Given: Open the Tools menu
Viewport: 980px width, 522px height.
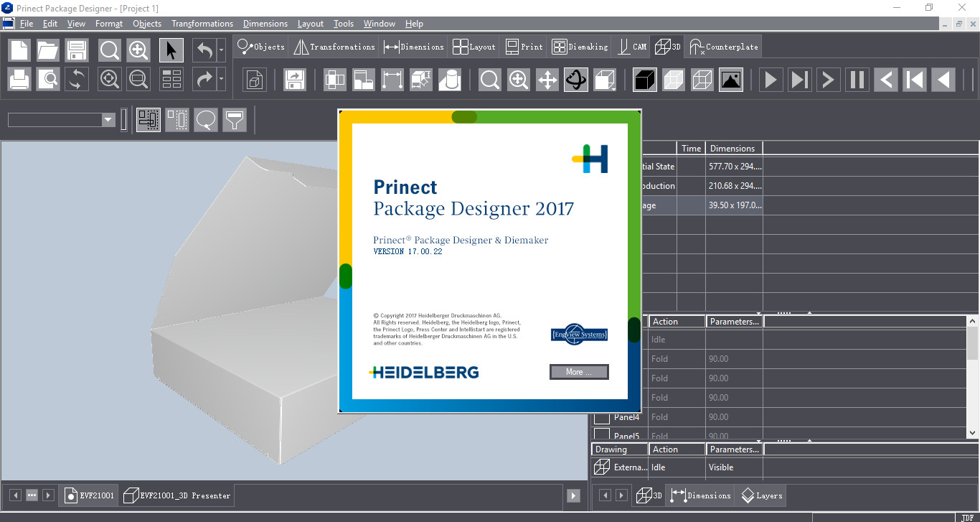Looking at the screenshot, I should pos(344,24).
